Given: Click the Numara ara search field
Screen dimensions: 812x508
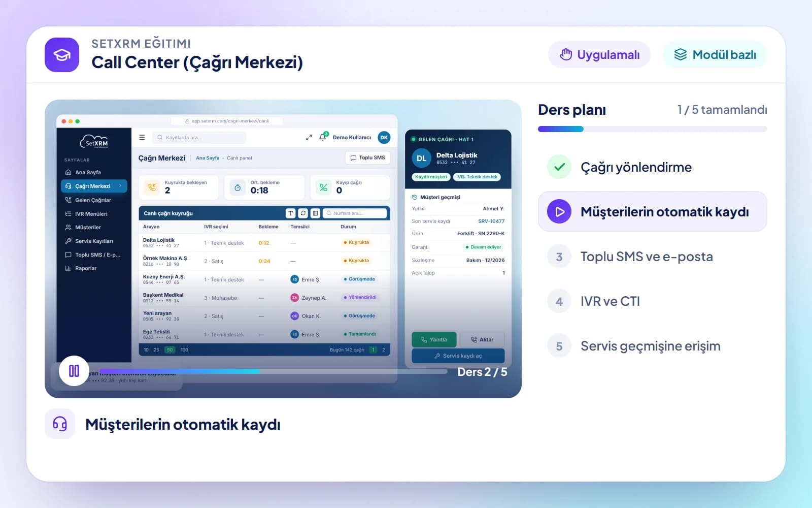Looking at the screenshot, I should click(355, 213).
